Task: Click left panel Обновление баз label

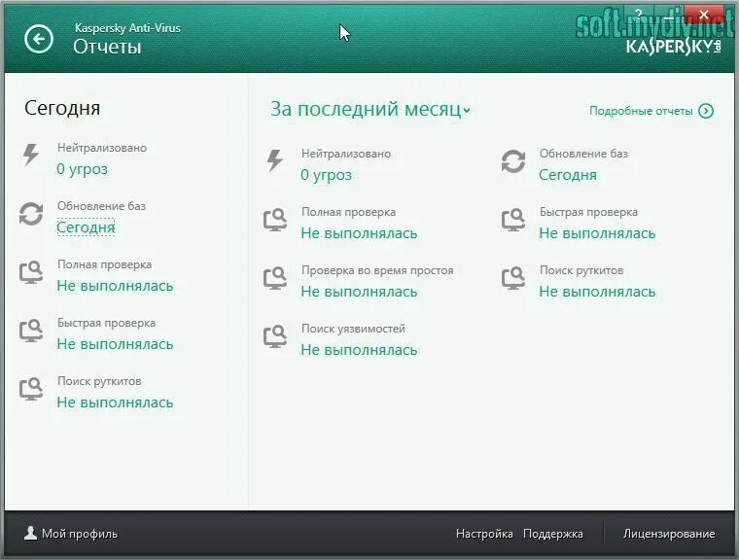Action: (101, 206)
